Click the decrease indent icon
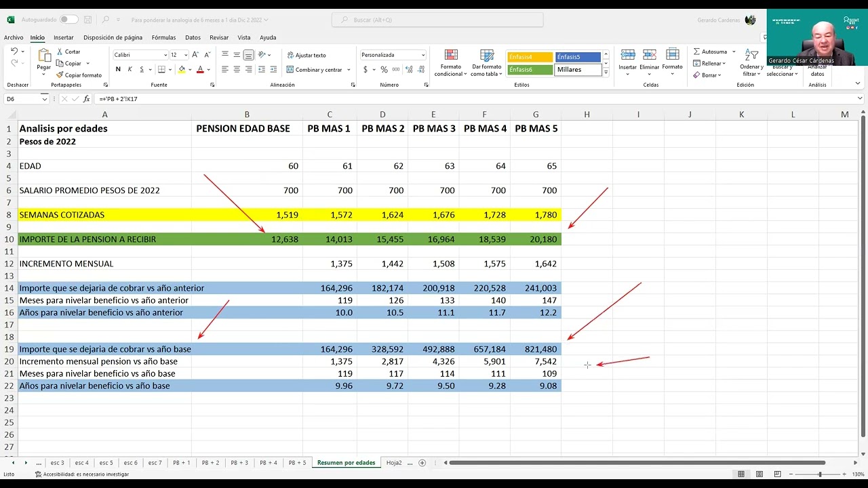The height and width of the screenshot is (488, 868). coord(261,69)
